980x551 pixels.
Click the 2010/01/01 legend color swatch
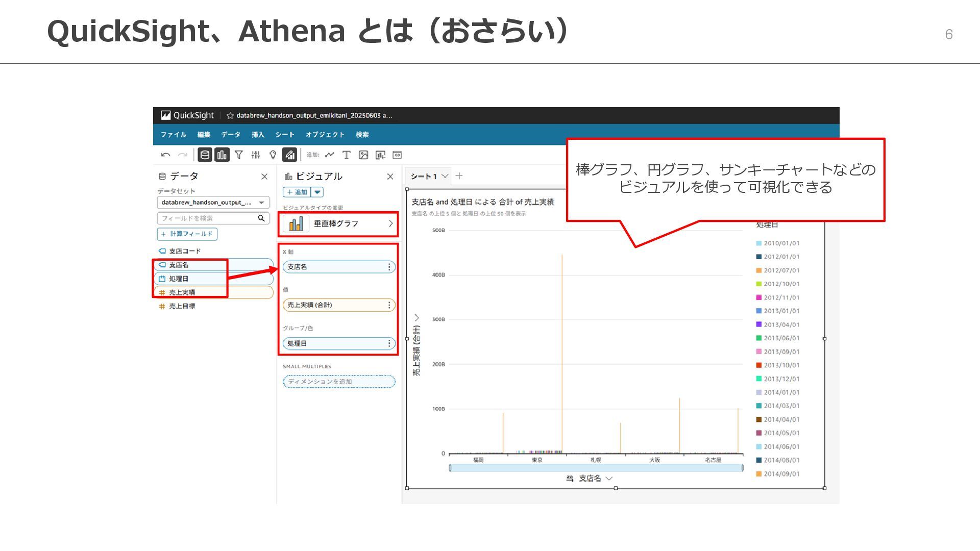pos(759,243)
